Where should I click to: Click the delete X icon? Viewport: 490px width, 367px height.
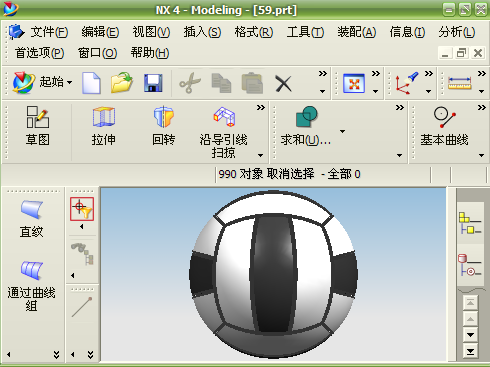coord(283,83)
